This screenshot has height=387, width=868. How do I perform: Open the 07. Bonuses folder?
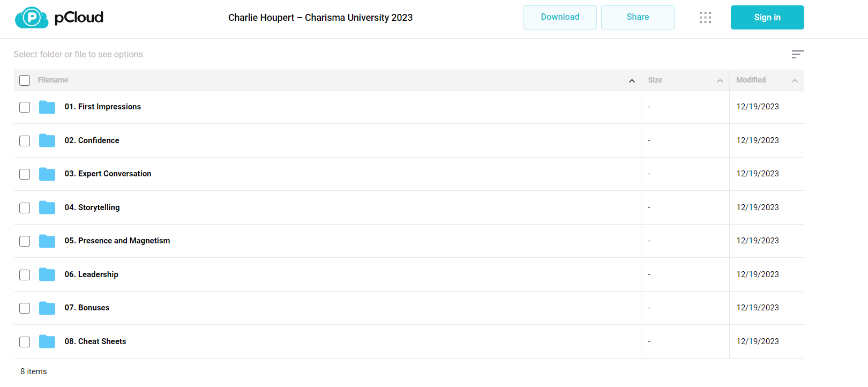click(87, 308)
